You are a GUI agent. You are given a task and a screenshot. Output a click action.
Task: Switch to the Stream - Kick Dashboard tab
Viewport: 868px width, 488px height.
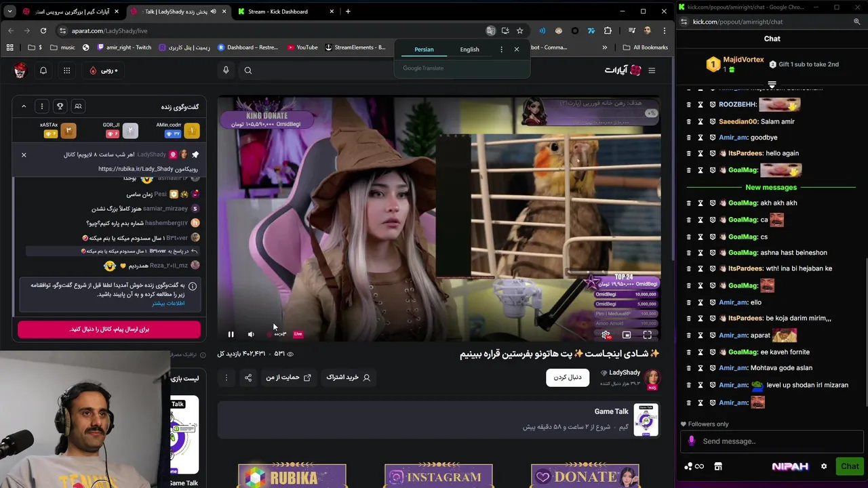[285, 12]
